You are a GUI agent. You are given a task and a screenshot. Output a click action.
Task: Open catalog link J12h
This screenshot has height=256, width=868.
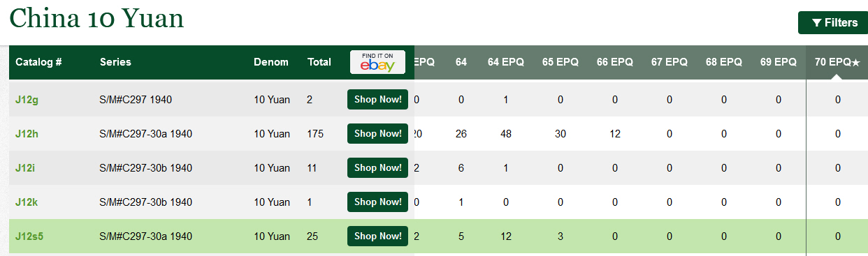[x=27, y=134]
